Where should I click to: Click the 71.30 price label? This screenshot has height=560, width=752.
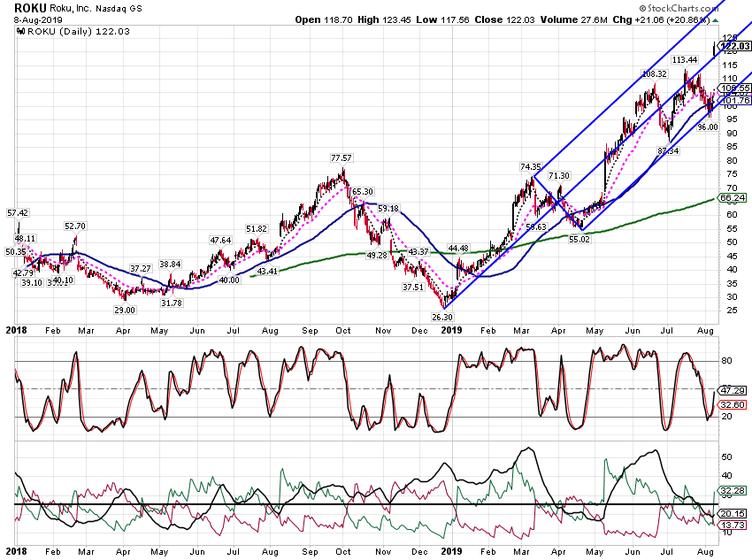pyautogui.click(x=559, y=176)
